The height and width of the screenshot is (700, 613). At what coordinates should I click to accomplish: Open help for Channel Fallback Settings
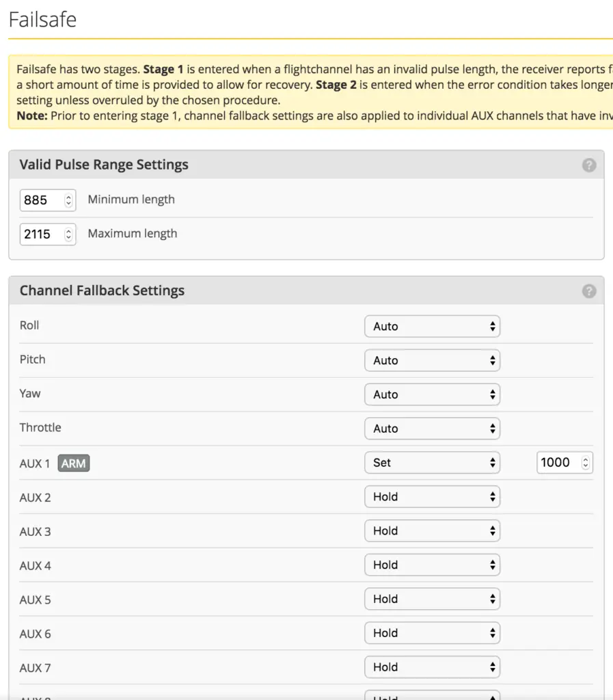click(588, 291)
